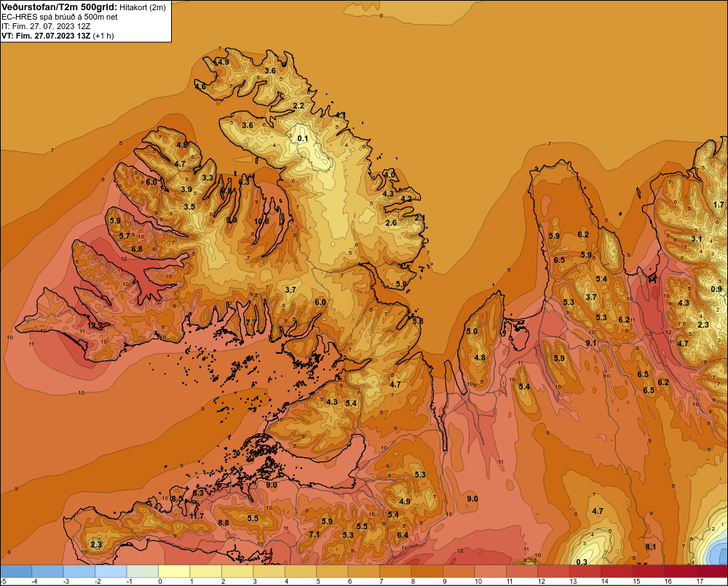Click the 4.2 temperature value on the map

pos(406,199)
